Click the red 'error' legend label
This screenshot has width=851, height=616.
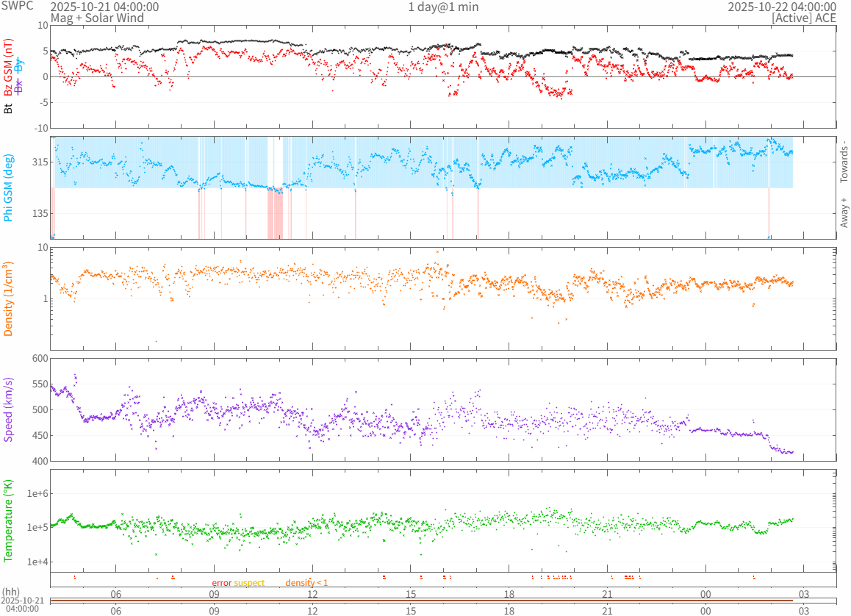222,583
